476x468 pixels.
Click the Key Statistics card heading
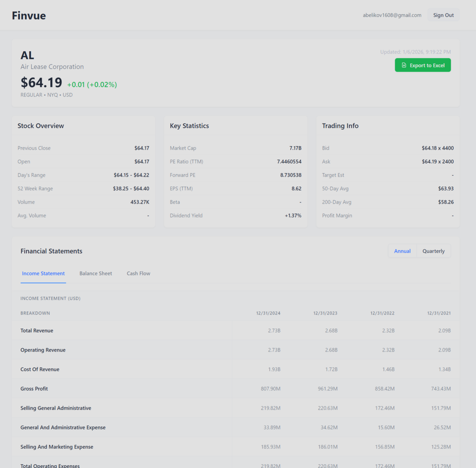tap(189, 126)
